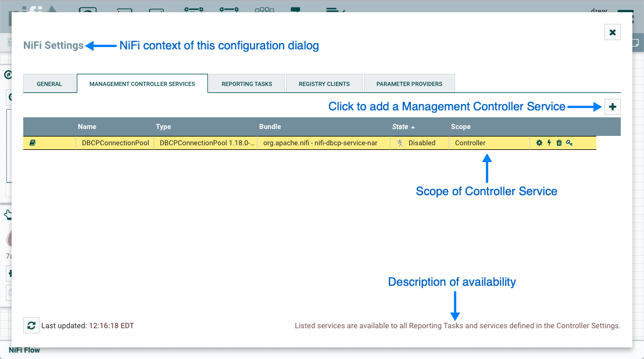Select the DBCPConnectionPool name cell
644x359 pixels.
click(x=115, y=143)
